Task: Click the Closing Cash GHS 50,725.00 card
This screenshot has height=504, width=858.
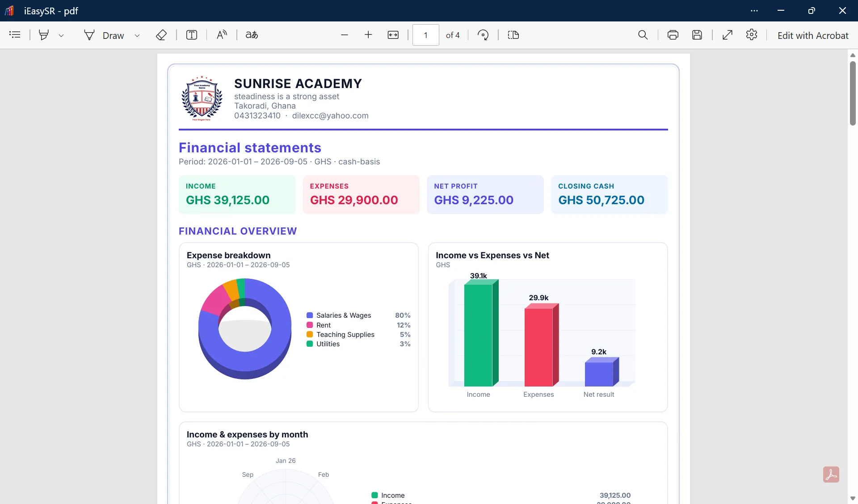Action: (610, 194)
